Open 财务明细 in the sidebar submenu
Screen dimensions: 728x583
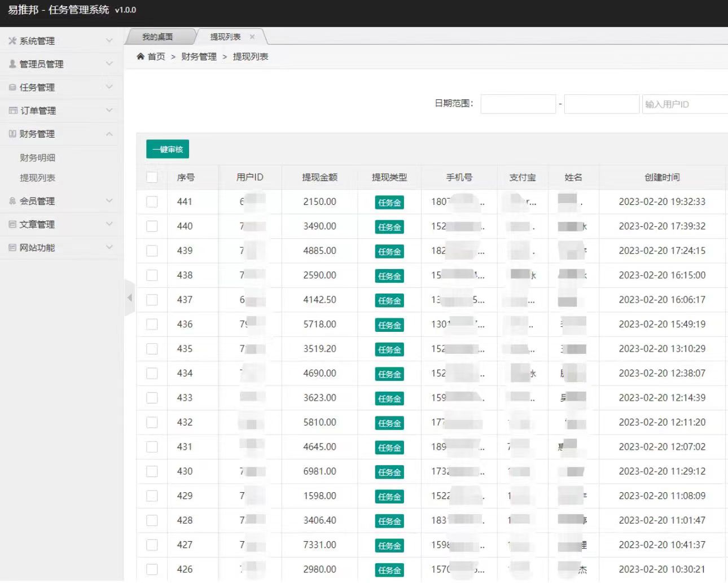pyautogui.click(x=37, y=157)
